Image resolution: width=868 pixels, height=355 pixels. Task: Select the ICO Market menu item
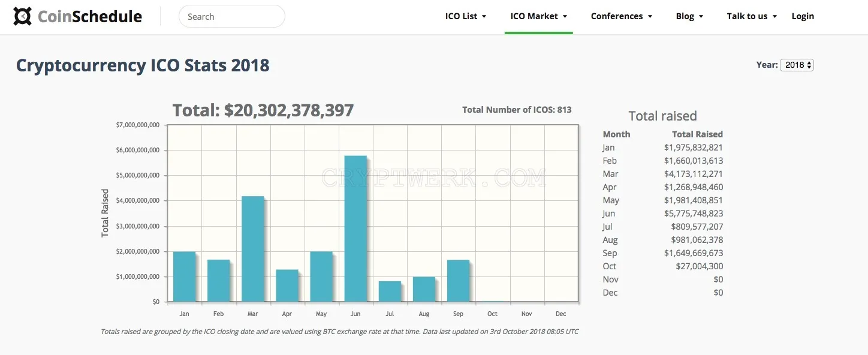pos(534,16)
